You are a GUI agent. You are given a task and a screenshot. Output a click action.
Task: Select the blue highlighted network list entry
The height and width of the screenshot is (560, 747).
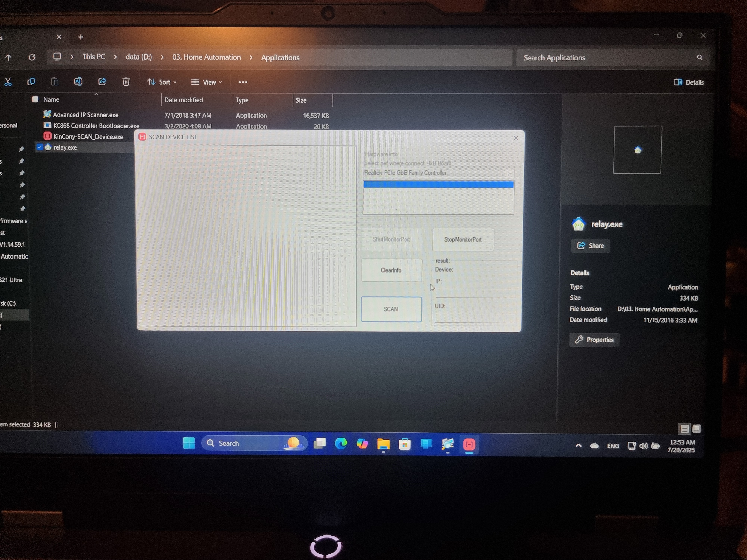(438, 185)
